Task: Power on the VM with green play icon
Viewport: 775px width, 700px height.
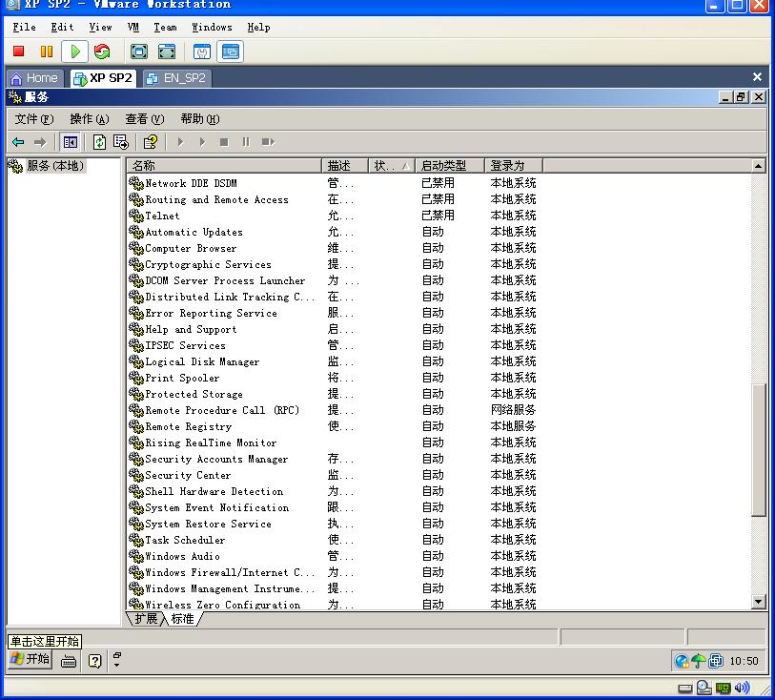Action: [75, 51]
